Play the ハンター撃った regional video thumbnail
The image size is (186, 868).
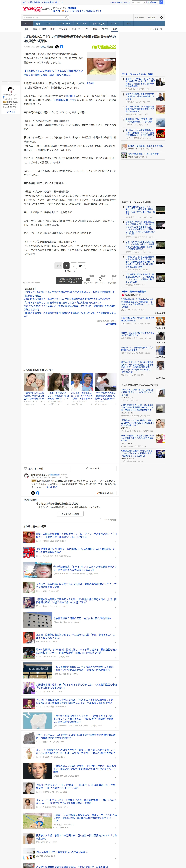point(160,210)
